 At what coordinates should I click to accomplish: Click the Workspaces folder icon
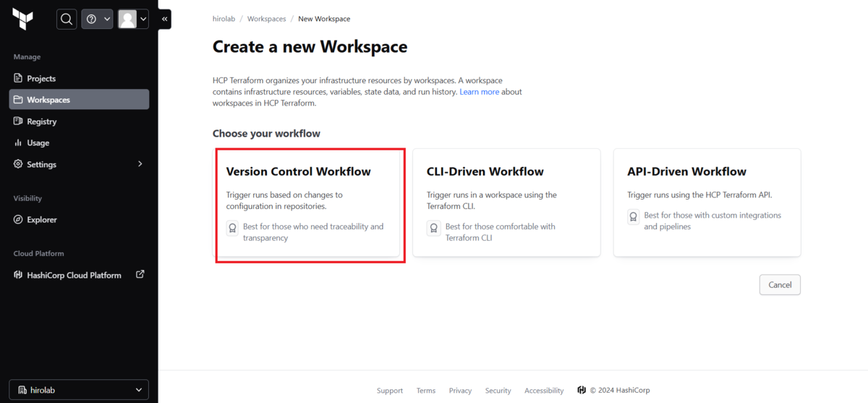click(19, 100)
